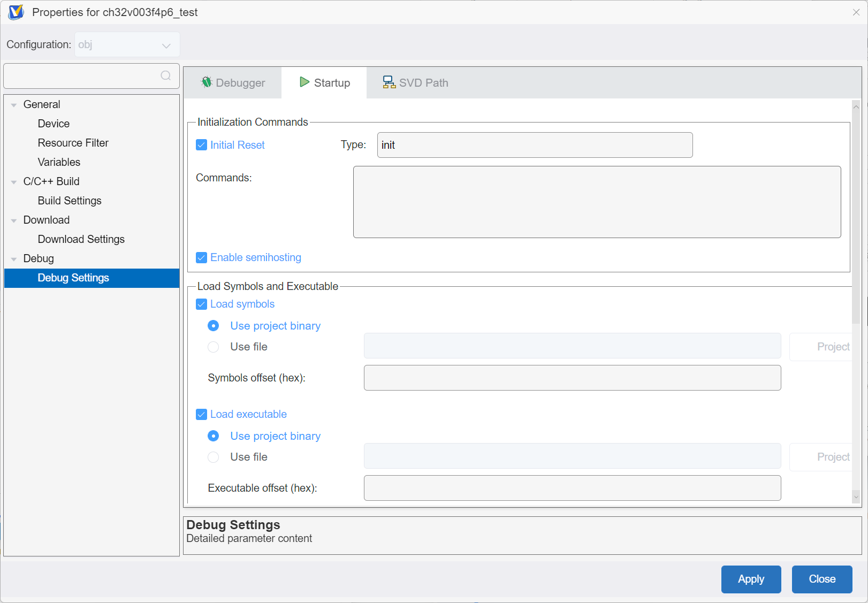868x603 pixels.
Task: Click the Download tree label
Action: 47,220
